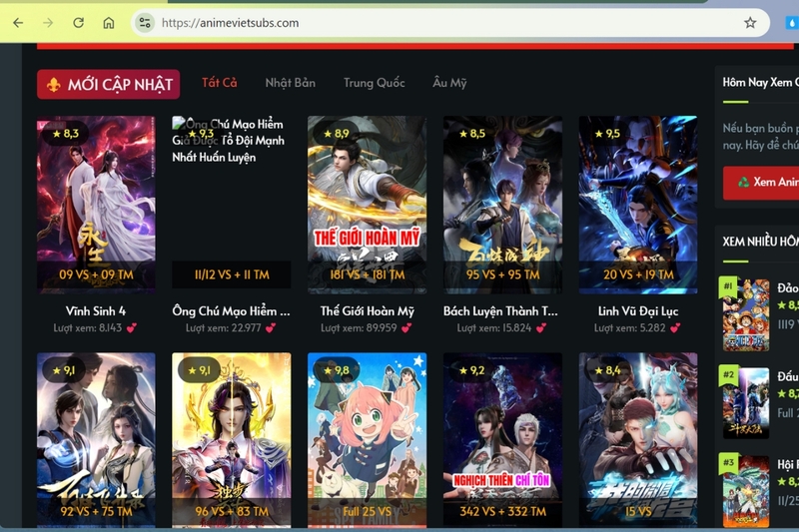Open the Thế Giới Hoàn Mỹ poster

click(367, 205)
